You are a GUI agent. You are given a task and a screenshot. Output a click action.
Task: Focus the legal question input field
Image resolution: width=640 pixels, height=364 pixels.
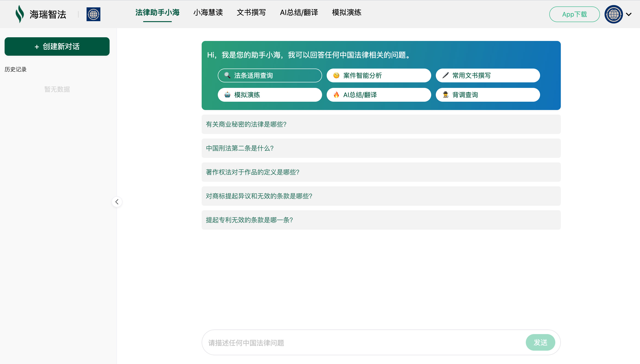click(363, 343)
